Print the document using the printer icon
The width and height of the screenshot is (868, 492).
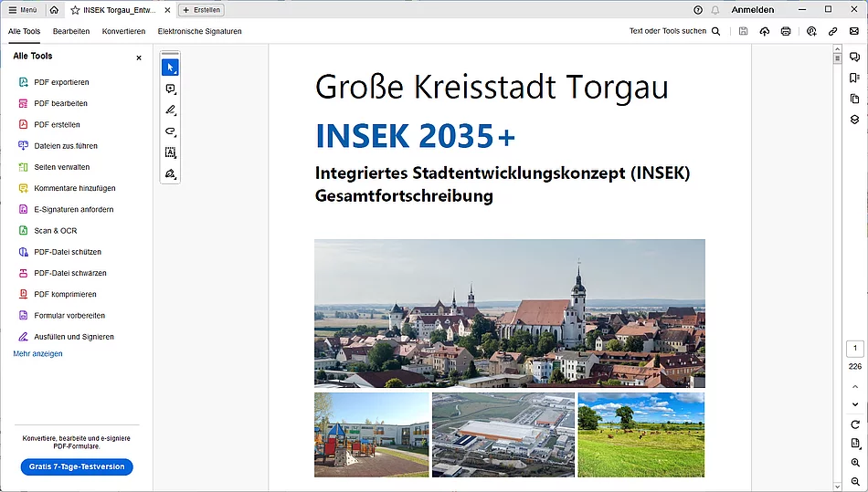pos(786,31)
